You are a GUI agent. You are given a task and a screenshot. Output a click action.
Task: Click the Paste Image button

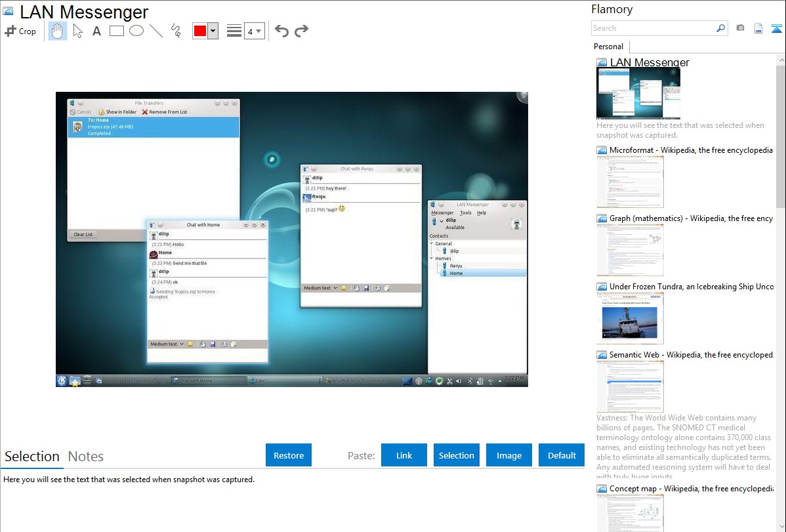tap(508, 455)
